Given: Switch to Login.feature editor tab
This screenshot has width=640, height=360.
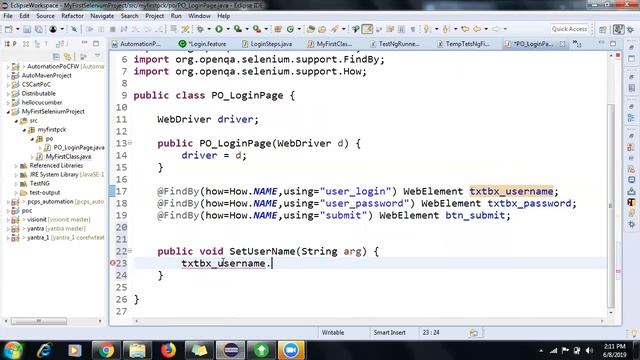Looking at the screenshot, I should pyautogui.click(x=202, y=44).
